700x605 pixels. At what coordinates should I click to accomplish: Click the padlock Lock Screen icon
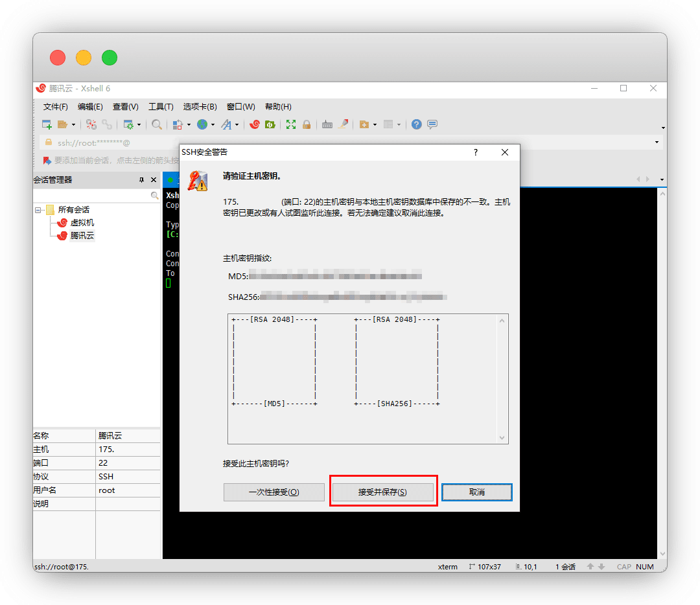coord(307,124)
